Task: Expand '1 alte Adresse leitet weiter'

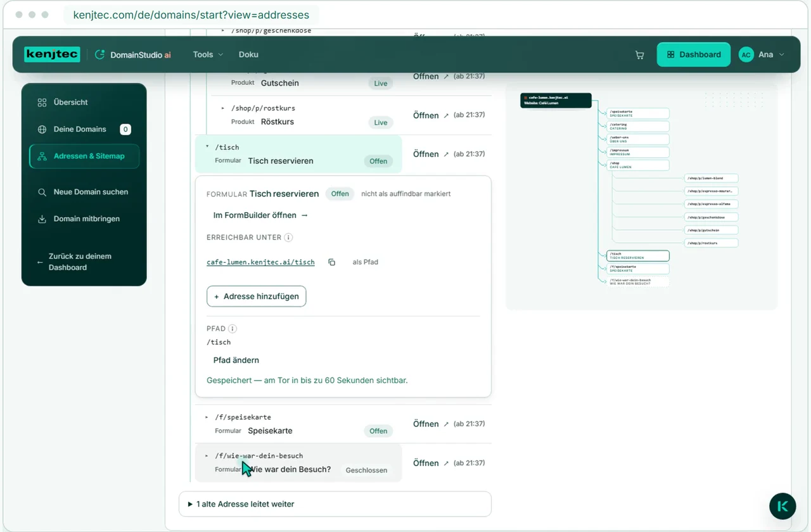Action: pos(335,504)
